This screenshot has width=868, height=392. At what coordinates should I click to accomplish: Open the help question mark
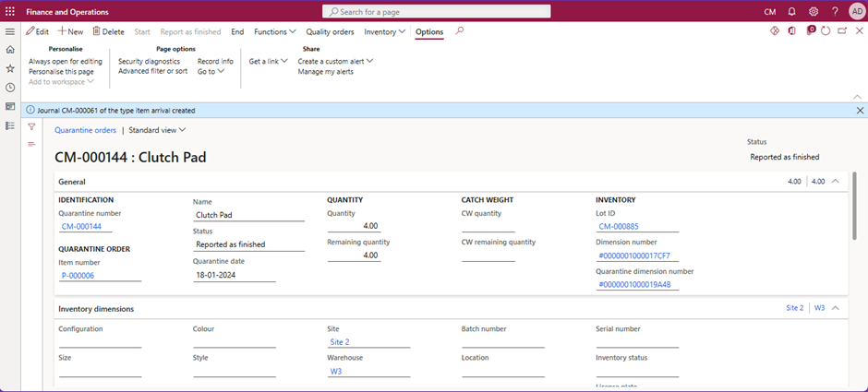pos(835,12)
